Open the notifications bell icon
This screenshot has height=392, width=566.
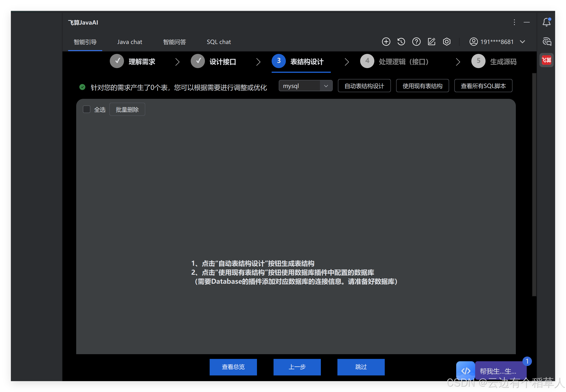pos(546,22)
